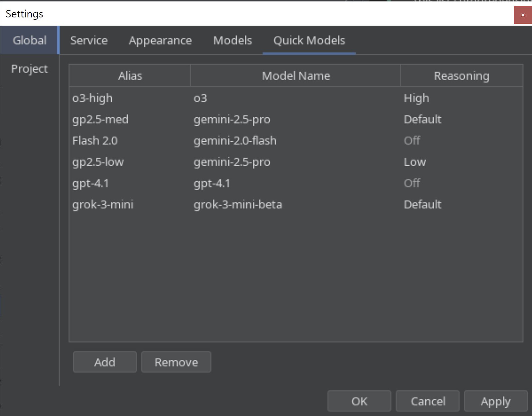Click the o3 model name cell
532x416 pixels.
tap(296, 98)
